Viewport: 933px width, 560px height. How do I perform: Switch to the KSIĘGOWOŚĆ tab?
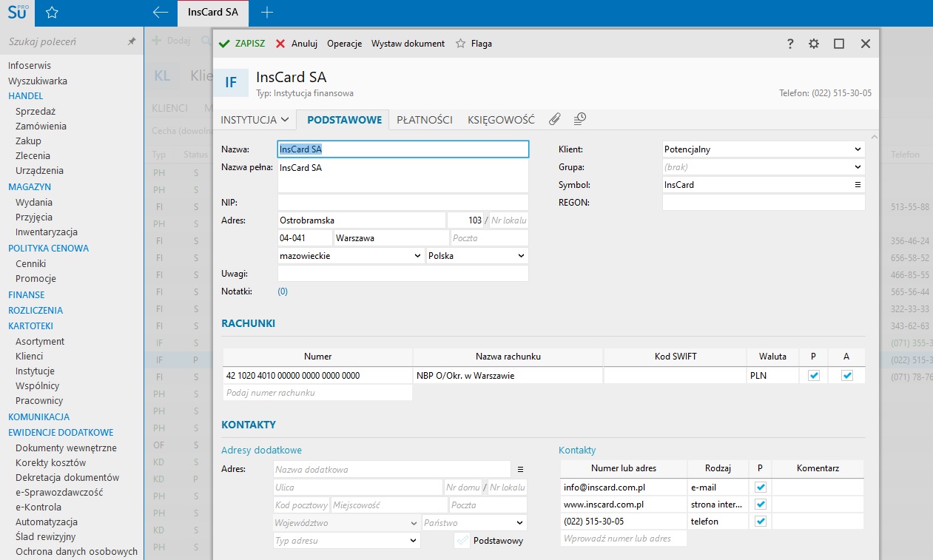(x=501, y=120)
